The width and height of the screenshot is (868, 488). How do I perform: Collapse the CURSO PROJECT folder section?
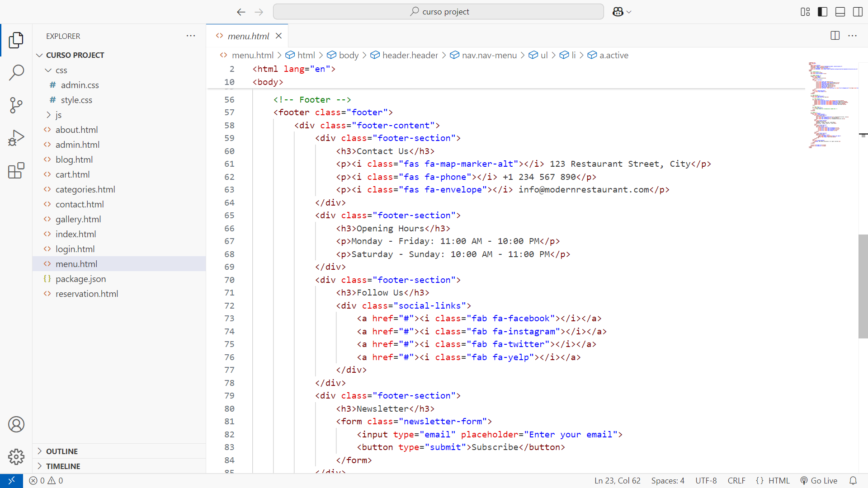tap(119, 55)
